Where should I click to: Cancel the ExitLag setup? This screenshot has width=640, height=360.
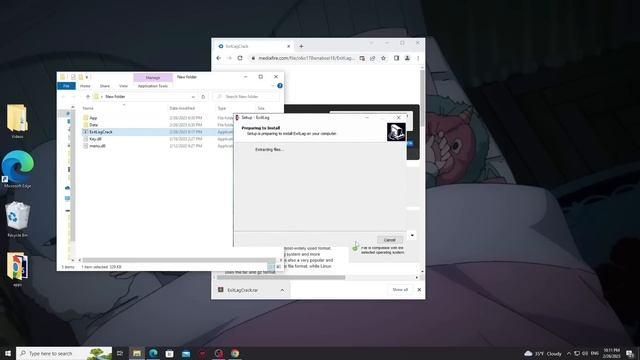click(x=390, y=240)
